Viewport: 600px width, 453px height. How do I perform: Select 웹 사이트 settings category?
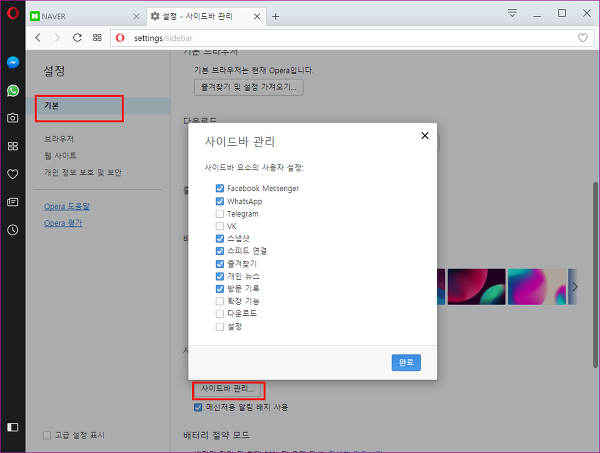coord(60,156)
